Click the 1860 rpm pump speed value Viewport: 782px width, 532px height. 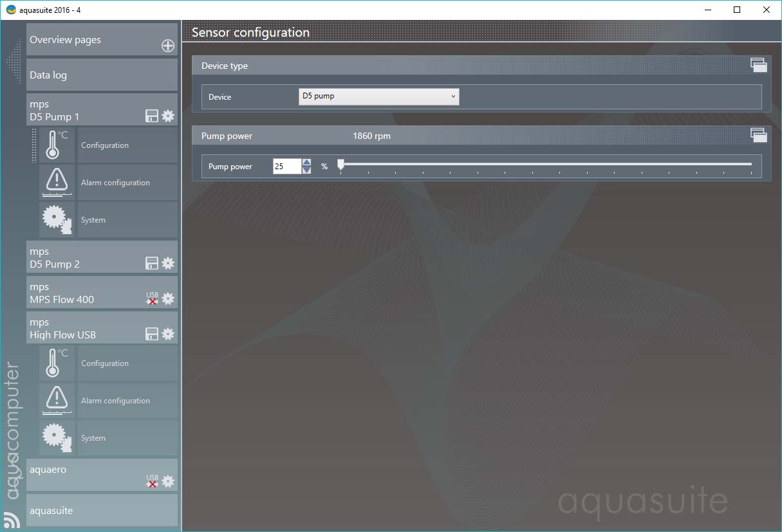371,136
